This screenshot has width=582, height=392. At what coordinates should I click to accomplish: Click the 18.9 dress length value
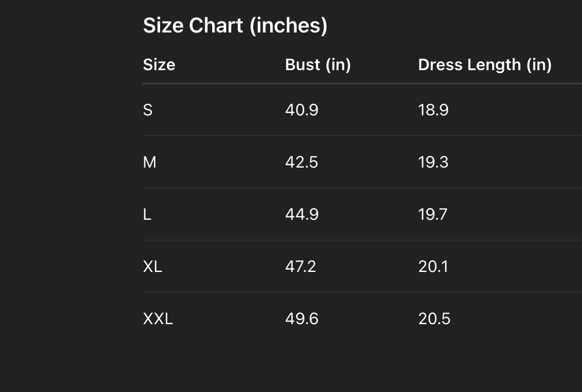[433, 110]
